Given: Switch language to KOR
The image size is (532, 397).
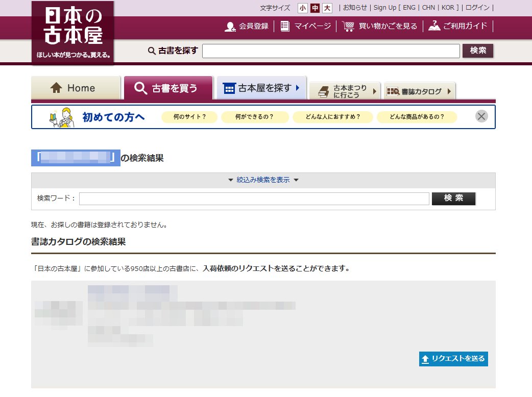Looking at the screenshot, I should point(448,8).
